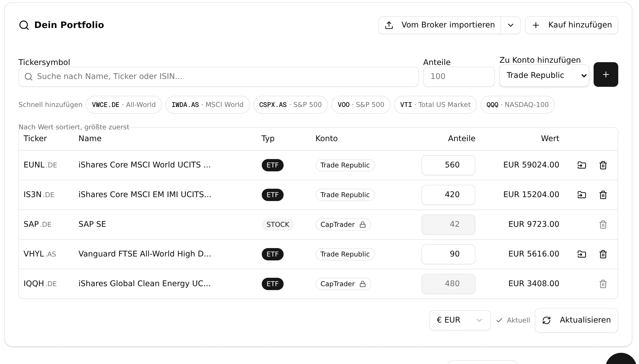Click the Name column header

[90, 139]
